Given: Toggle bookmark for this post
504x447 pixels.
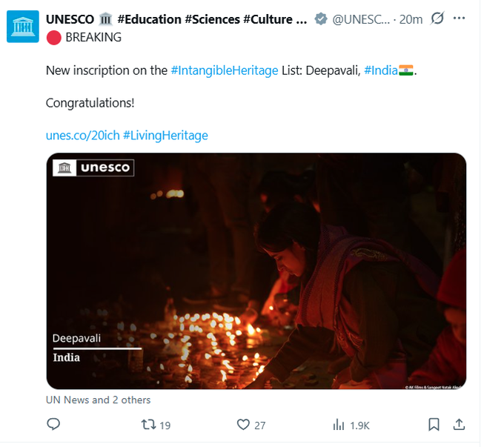Looking at the screenshot, I should 434,425.
